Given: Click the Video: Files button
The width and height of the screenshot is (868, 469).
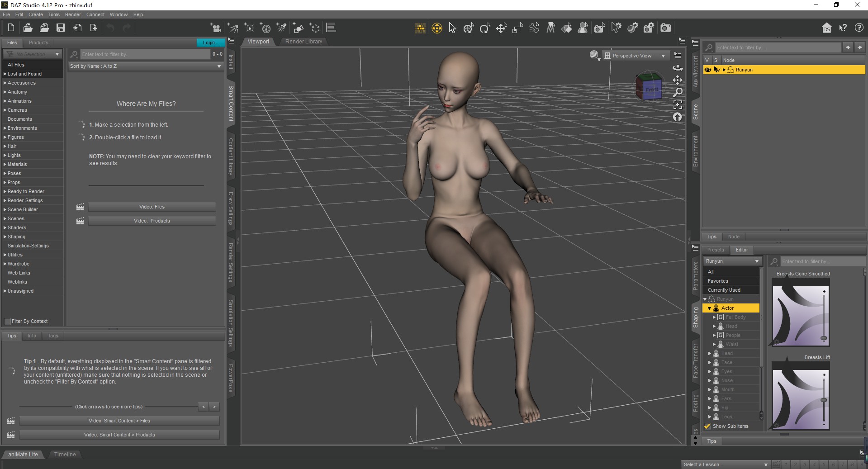Looking at the screenshot, I should (152, 207).
